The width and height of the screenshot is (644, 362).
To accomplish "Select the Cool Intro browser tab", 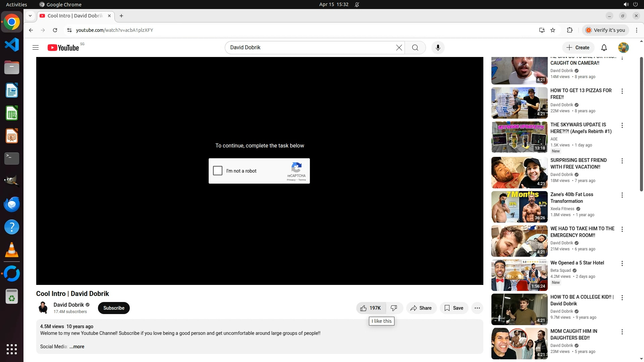I will (75, 16).
